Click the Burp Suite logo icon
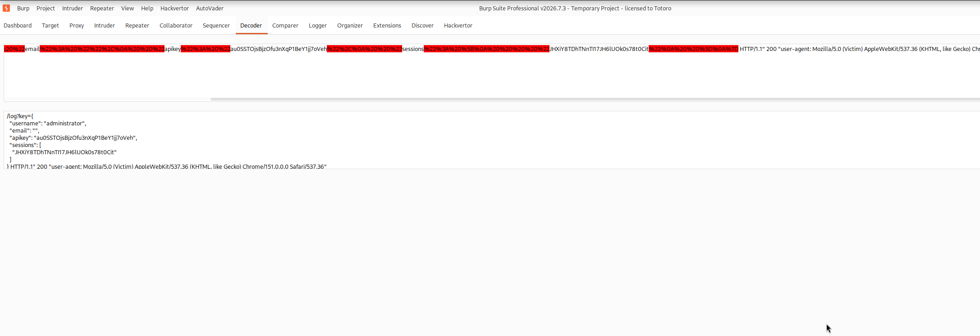 6,8
